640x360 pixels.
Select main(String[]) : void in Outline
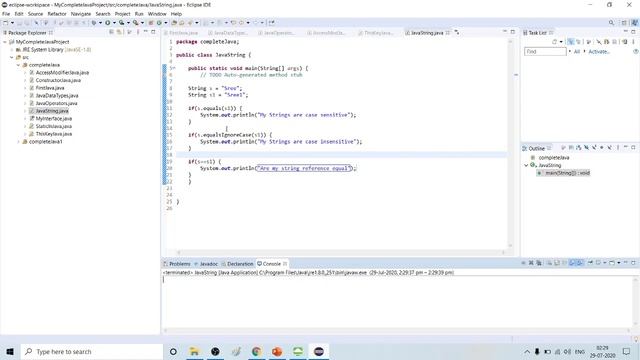pyautogui.click(x=567, y=173)
